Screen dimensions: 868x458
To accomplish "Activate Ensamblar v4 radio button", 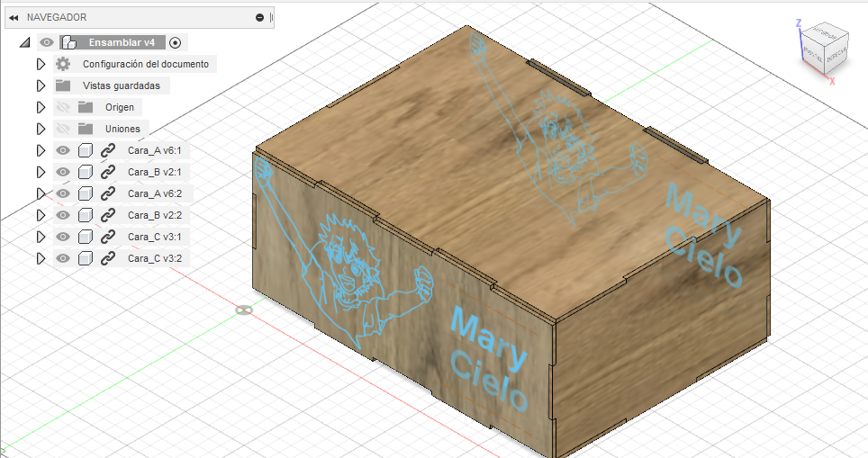I will tap(175, 42).
